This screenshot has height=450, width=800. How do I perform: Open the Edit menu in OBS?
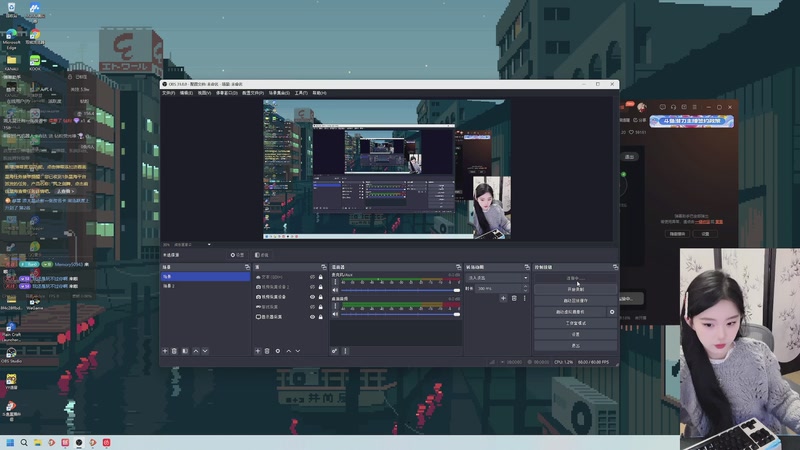[186, 93]
